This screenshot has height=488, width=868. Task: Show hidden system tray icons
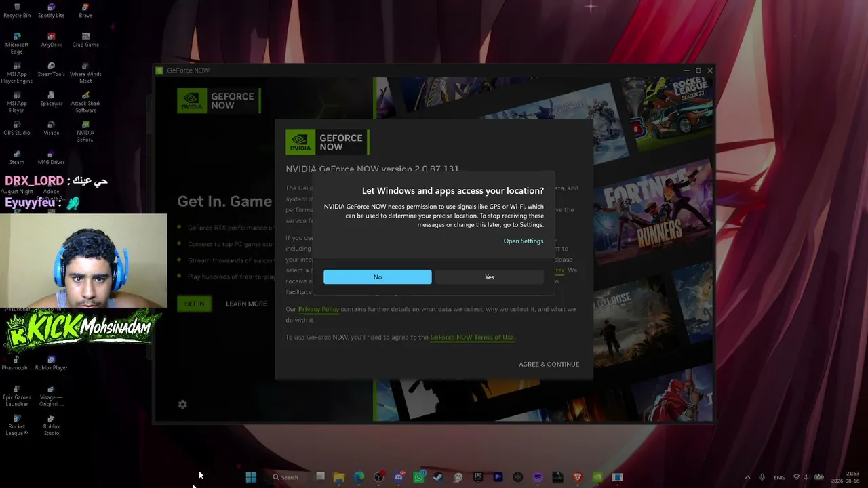point(747,477)
